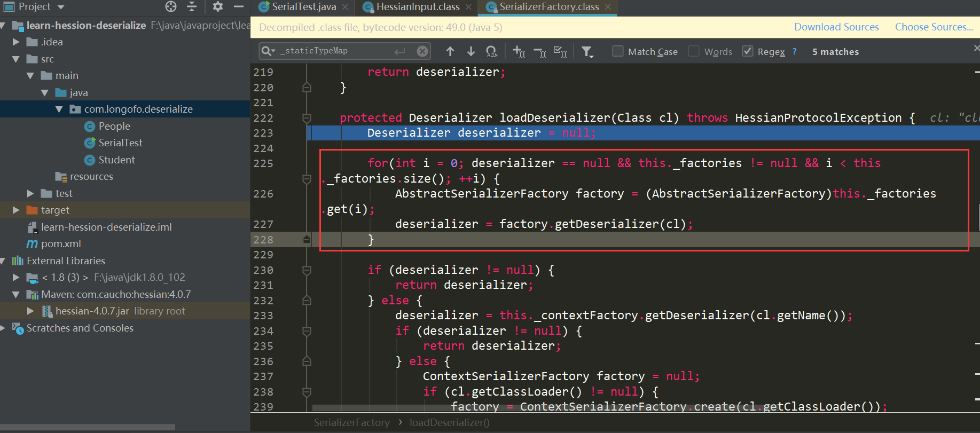
Task: Click the locate-in-project crosshair icon
Action: click(x=171, y=6)
